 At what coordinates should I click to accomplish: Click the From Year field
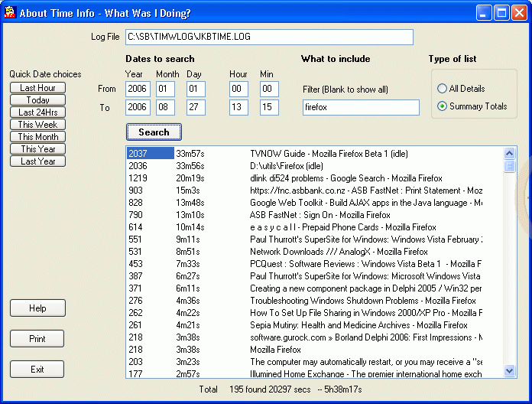(x=138, y=89)
